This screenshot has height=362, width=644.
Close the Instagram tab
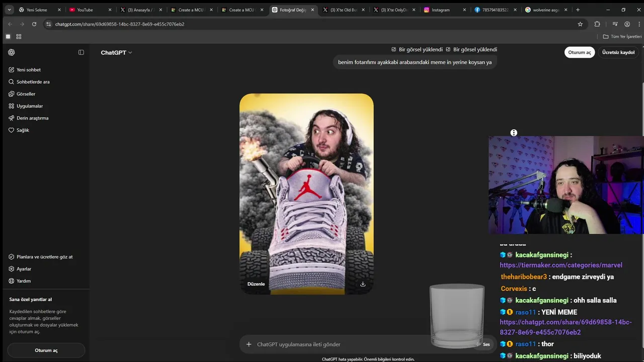pos(464,10)
